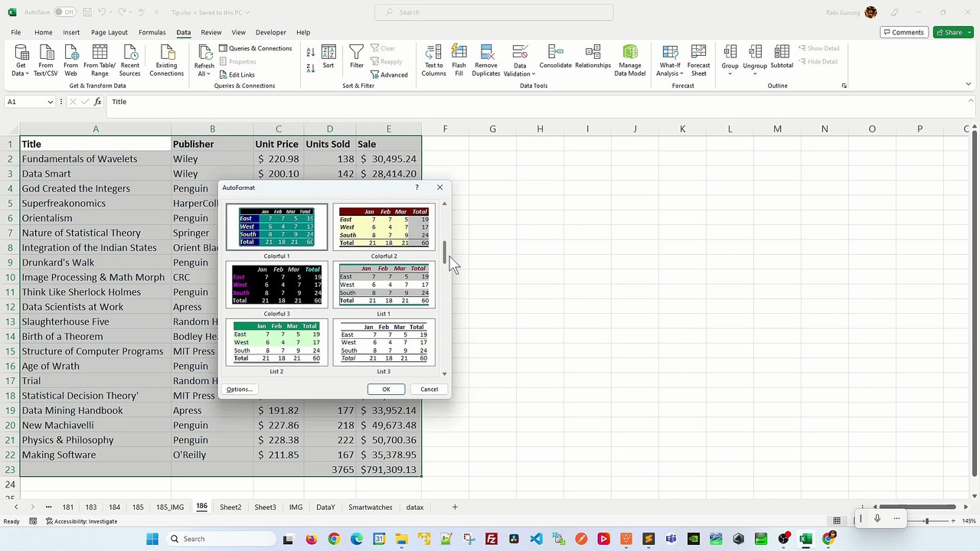Sort A to Z ascending
This screenshot has height=551, width=980.
point(310,52)
